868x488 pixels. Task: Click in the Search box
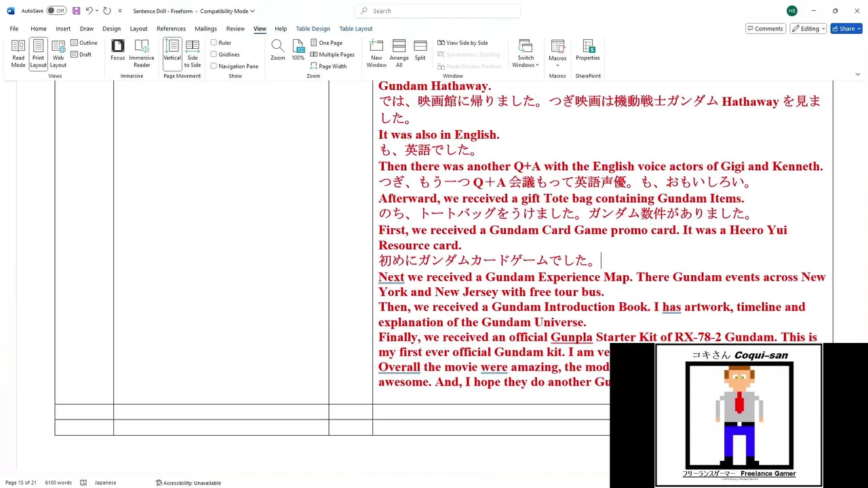(x=437, y=11)
